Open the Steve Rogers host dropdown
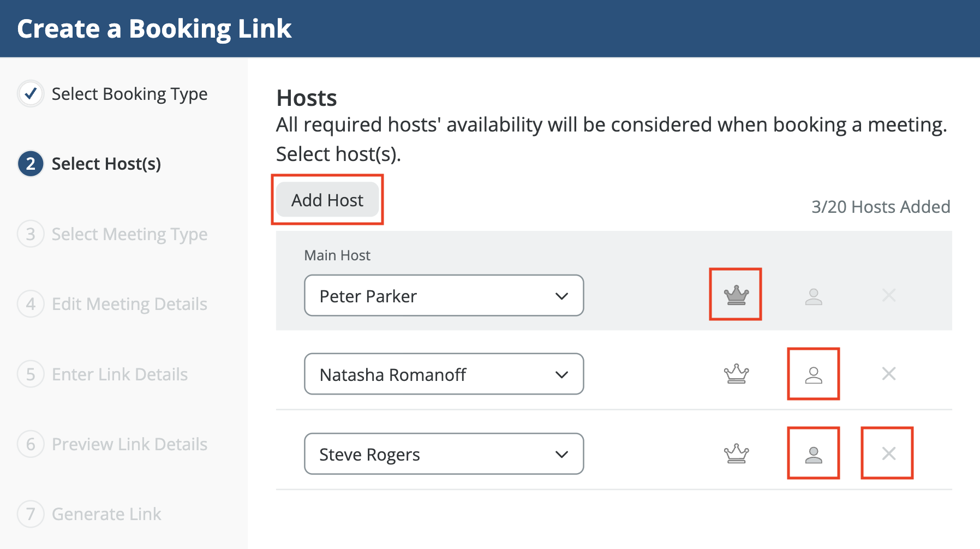This screenshot has height=549, width=980. coord(444,454)
